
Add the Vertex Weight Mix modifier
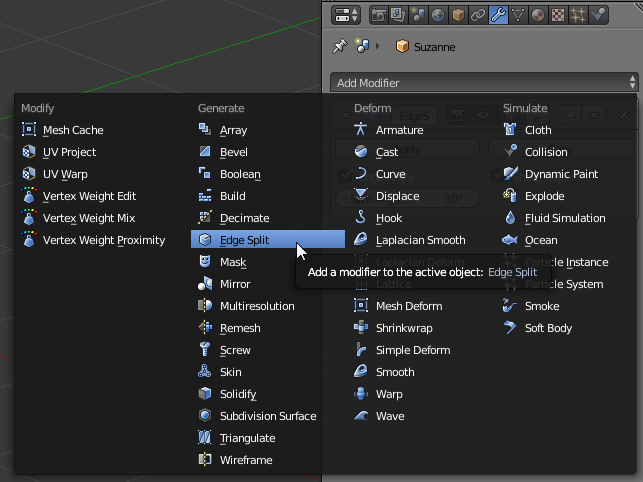click(100, 218)
